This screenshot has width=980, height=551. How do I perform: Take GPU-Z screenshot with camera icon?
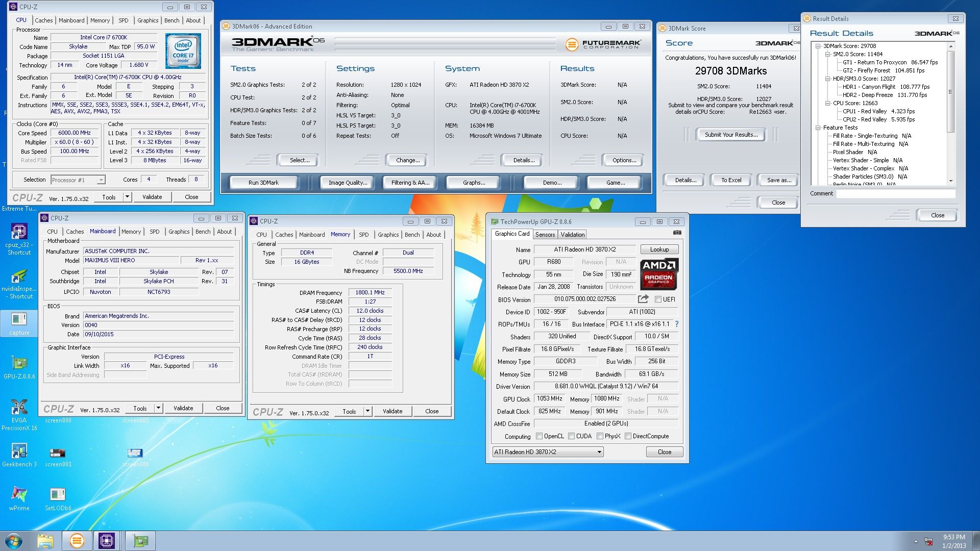[677, 233]
